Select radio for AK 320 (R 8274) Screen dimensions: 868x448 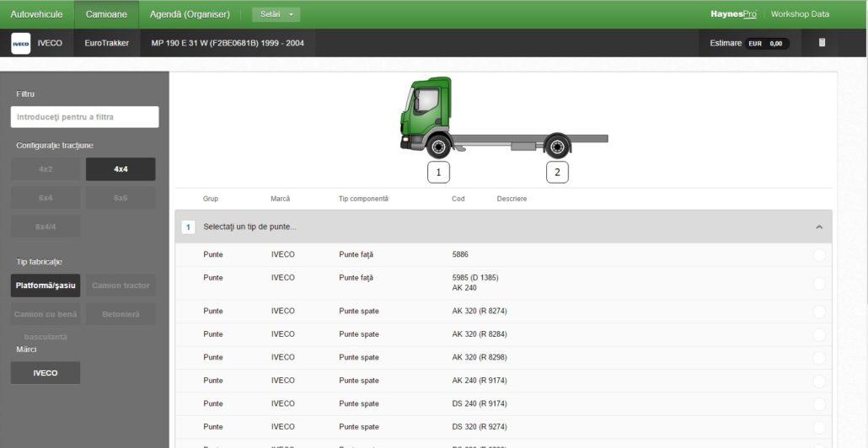coord(819,312)
